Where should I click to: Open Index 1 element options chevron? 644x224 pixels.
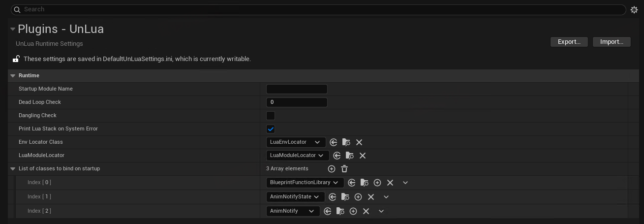tap(386, 197)
